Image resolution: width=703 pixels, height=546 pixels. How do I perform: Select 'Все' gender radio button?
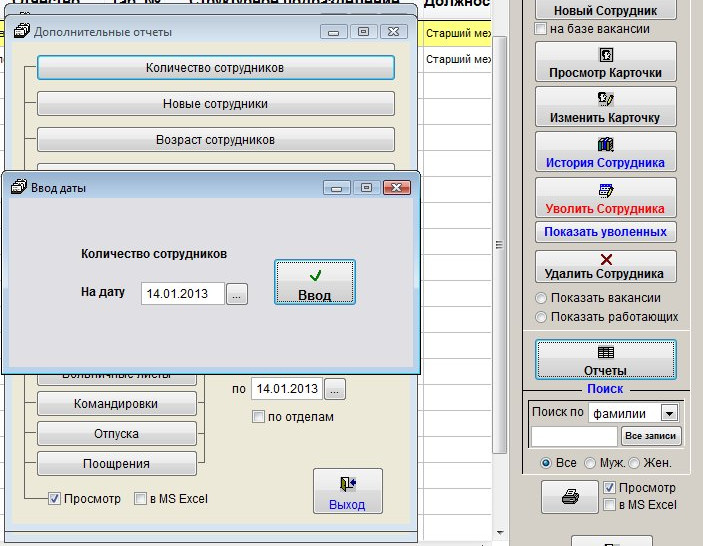click(x=546, y=463)
